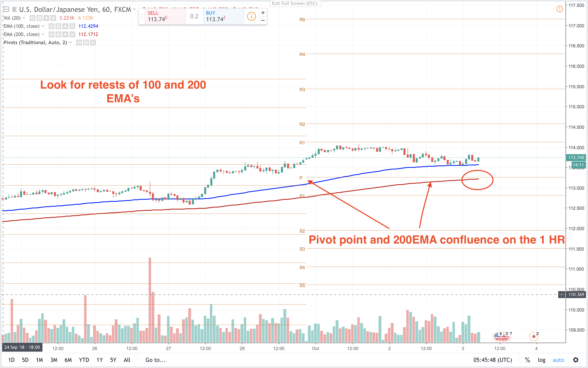Click the red dot event marker near 4
Screen dimensions: 588x368
533,336
